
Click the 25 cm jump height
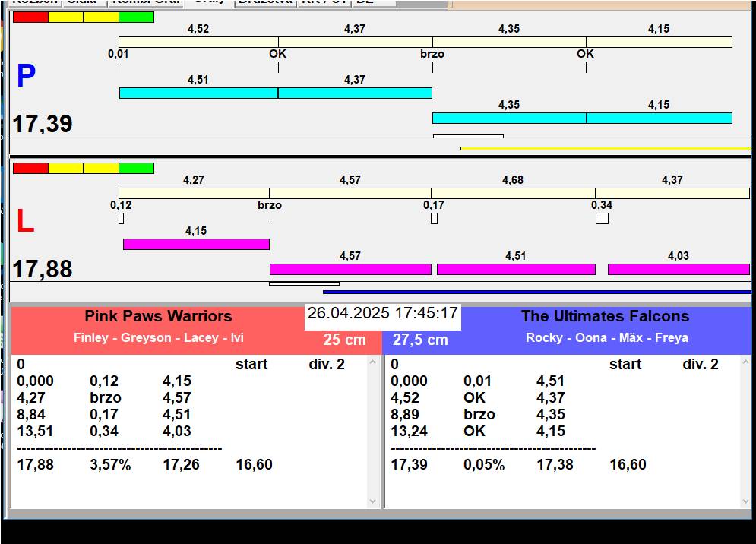point(344,340)
